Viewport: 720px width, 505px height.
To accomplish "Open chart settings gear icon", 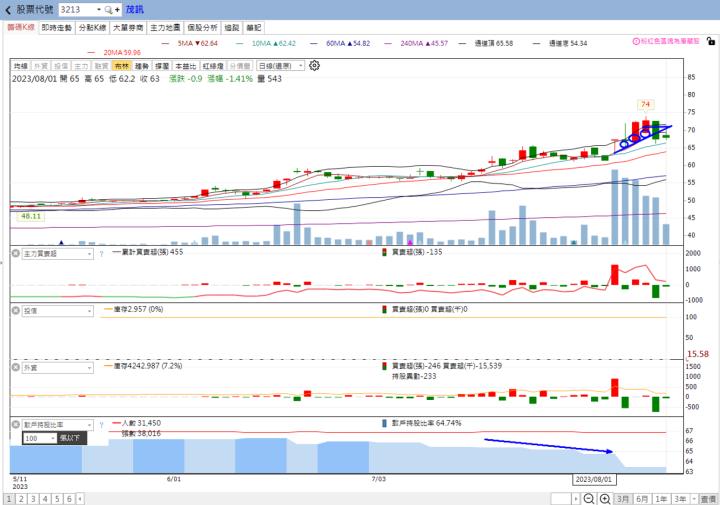I will pos(314,65).
